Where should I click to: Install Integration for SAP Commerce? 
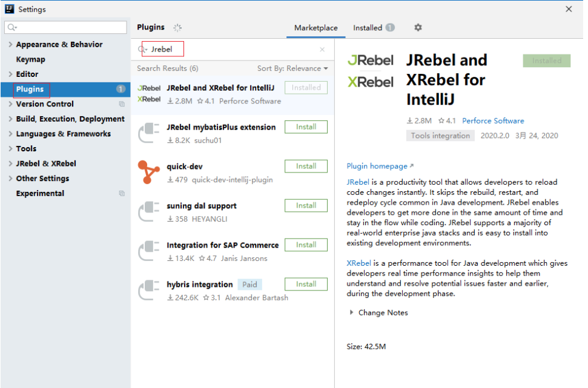click(306, 245)
